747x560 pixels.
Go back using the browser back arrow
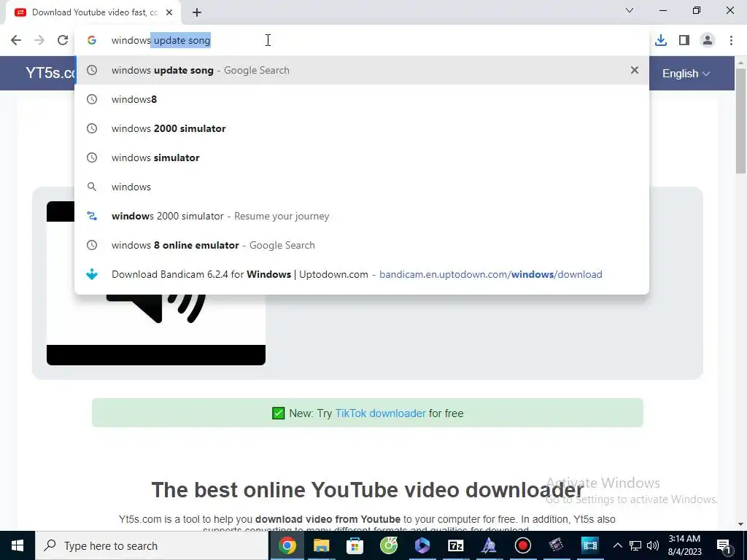coord(16,41)
